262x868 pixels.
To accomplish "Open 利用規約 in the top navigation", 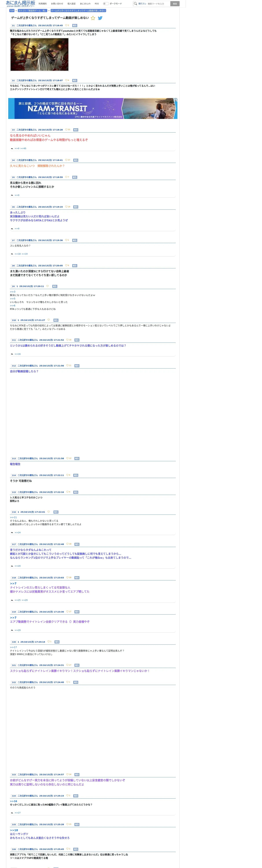I will (x=43, y=4).
